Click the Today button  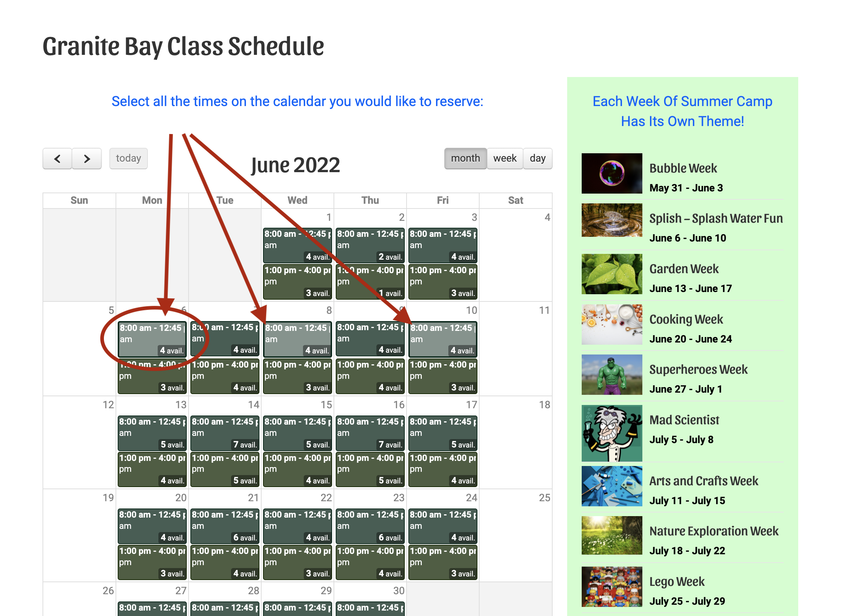tap(128, 158)
